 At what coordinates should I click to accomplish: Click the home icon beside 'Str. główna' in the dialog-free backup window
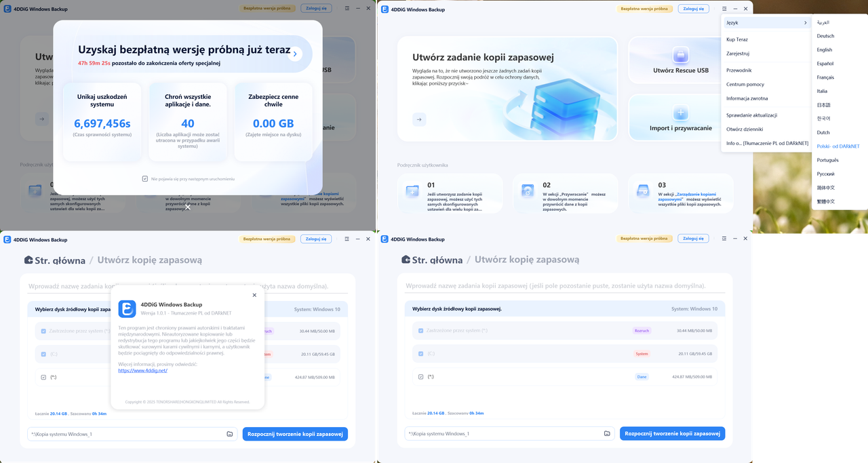(x=406, y=260)
